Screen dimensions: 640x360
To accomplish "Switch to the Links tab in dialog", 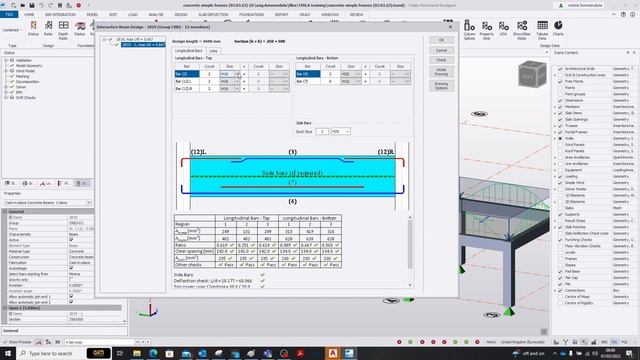I will pos(213,51).
